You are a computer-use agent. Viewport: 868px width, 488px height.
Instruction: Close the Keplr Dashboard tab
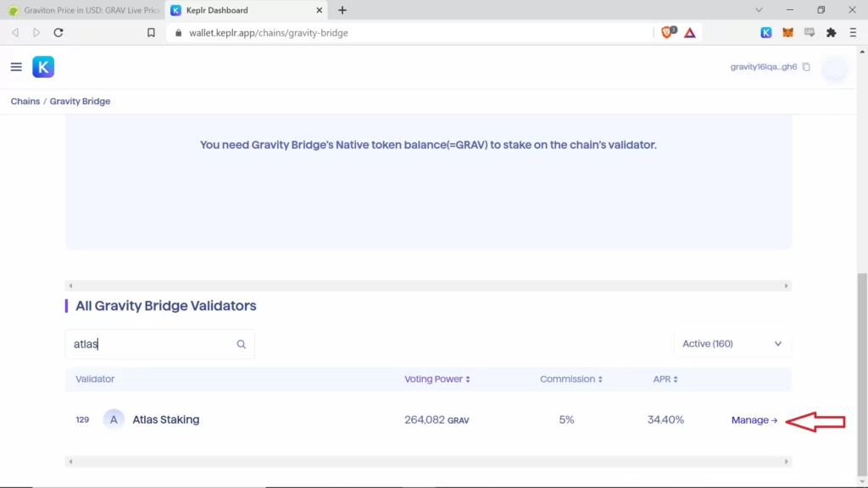coord(319,10)
